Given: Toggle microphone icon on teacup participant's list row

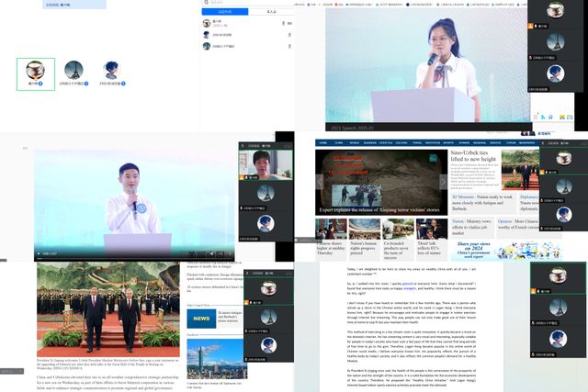Looking at the screenshot, I should [x=283, y=23].
